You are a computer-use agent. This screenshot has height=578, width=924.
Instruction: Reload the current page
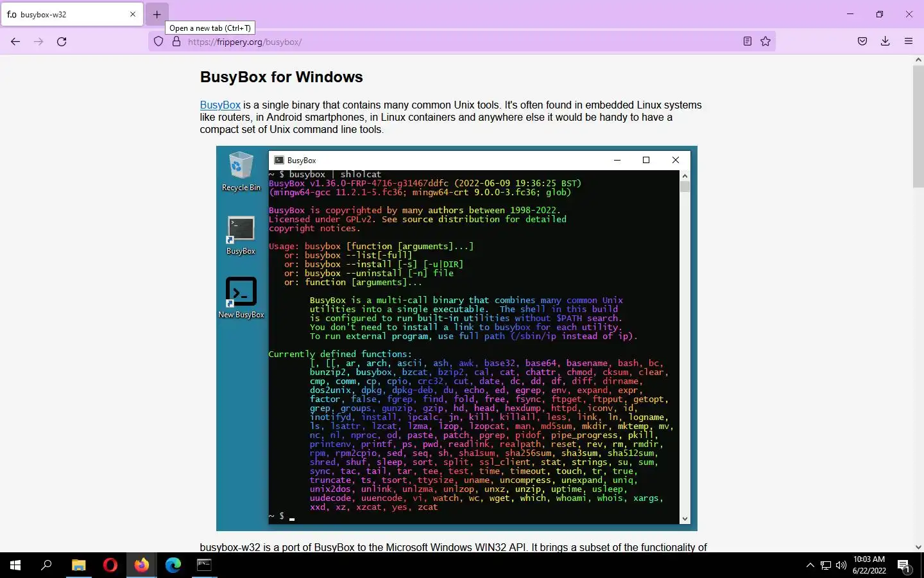pos(62,42)
